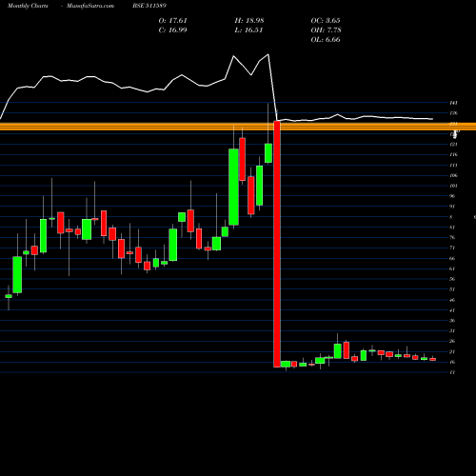476x476 pixels.
Task: Select the low value 'L: 16.51'
Action: pyautogui.click(x=248, y=30)
